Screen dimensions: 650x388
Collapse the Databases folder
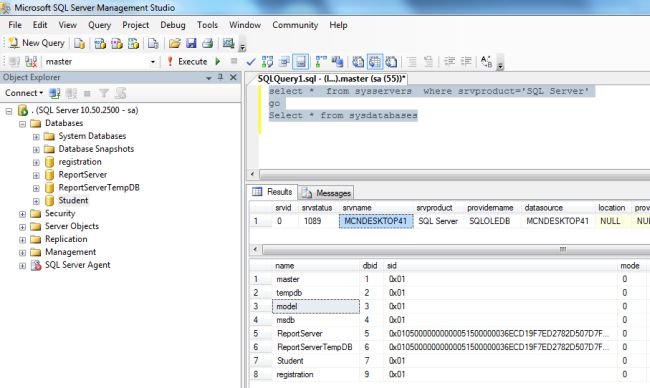pos(22,124)
